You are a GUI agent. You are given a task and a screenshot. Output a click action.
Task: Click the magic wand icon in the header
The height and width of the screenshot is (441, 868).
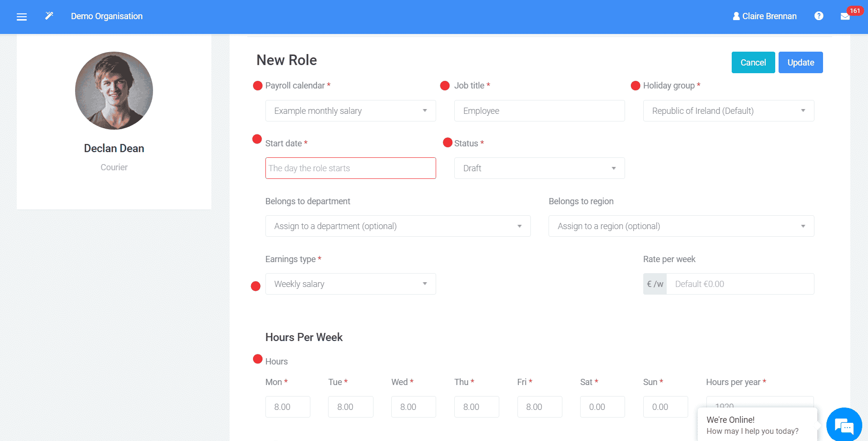coord(49,15)
